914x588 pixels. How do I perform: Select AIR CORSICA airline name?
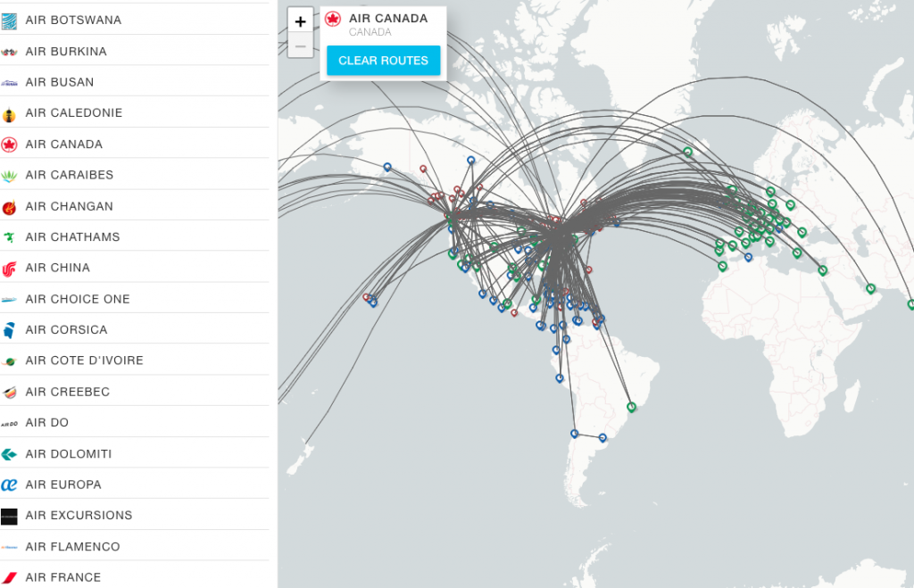66,330
